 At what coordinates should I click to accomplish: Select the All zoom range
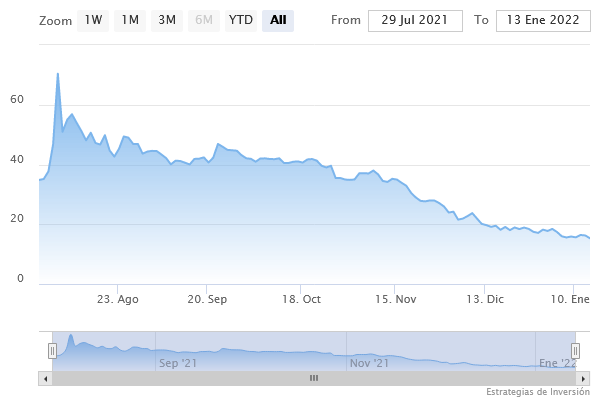pyautogui.click(x=277, y=20)
